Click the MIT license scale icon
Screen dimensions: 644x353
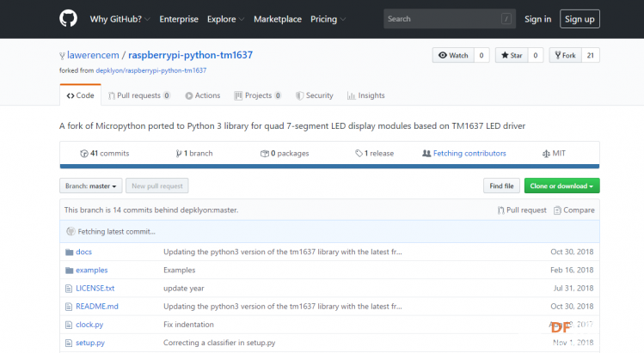[546, 154]
